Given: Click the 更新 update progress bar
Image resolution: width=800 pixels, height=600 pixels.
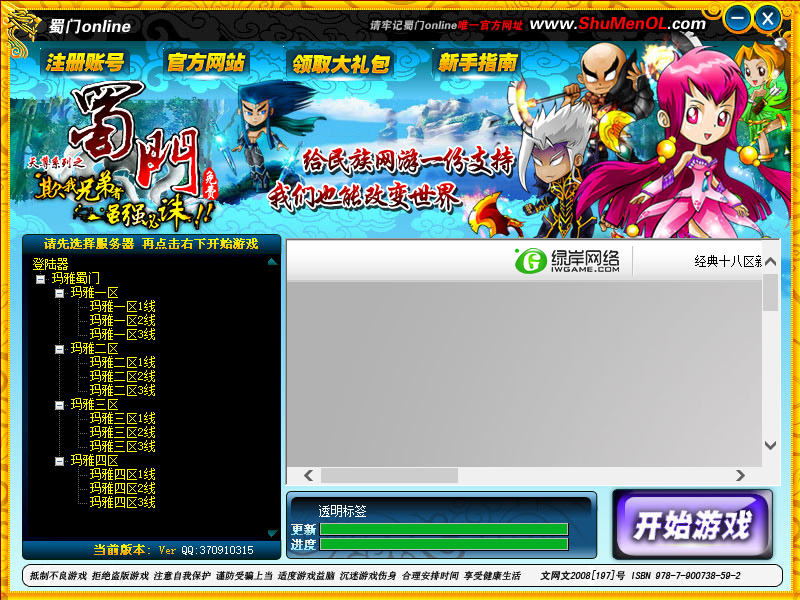Looking at the screenshot, I should (444, 529).
